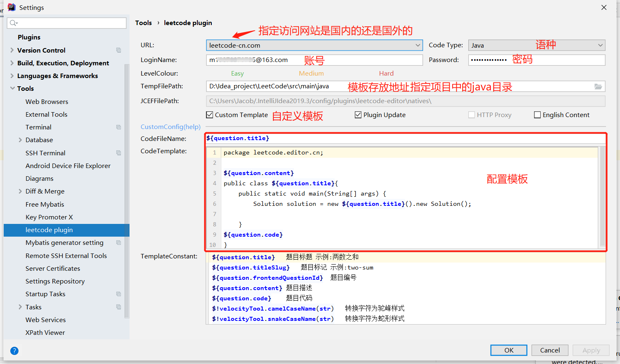620x364 pixels.
Task: Open the CustomConfig(help) link
Action: pos(170,127)
